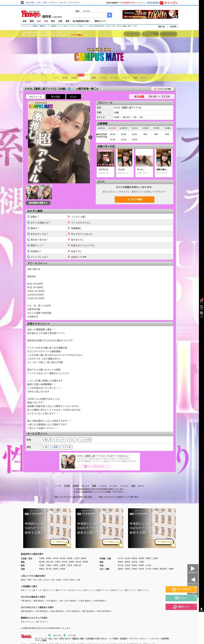Show next photo with right arrow
204x644 pixels.
coord(90,137)
